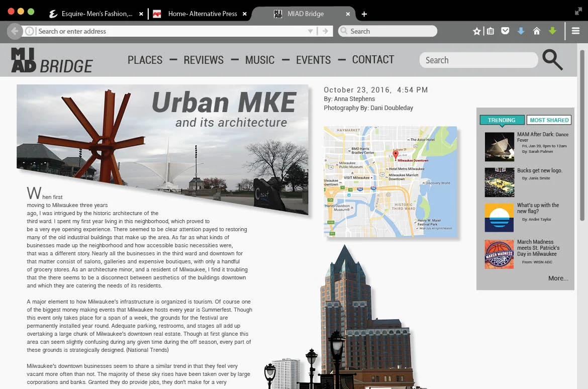Click the site magnifying glass search icon
Screen dimensions: 588x389
[552, 60]
